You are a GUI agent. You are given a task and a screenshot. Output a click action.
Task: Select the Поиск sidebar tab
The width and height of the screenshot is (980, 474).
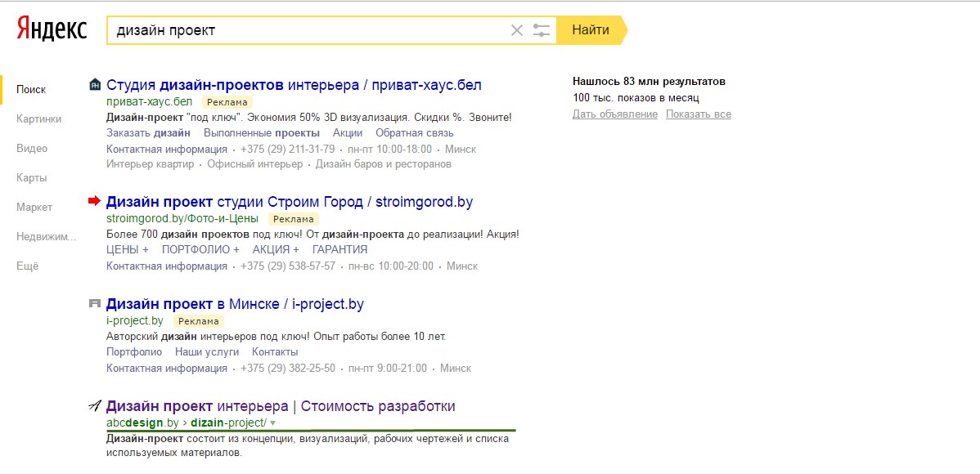30,89
